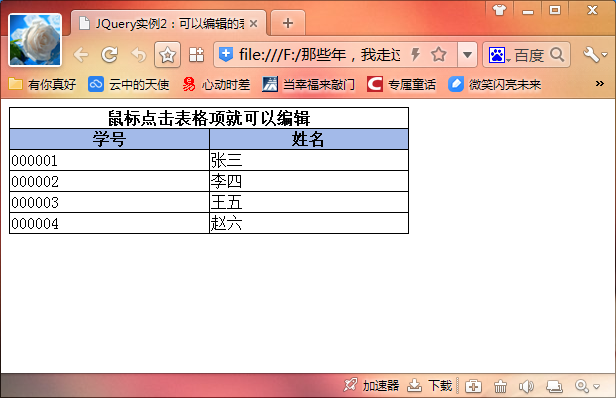
Task: Toggle the speaker mute icon
Action: pos(526,386)
